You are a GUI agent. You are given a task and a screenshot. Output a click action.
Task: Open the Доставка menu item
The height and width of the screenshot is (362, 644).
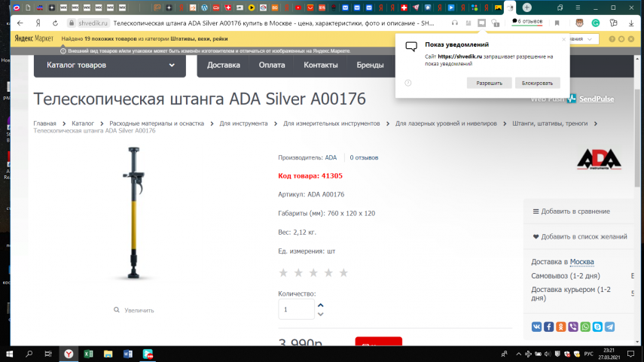point(223,65)
